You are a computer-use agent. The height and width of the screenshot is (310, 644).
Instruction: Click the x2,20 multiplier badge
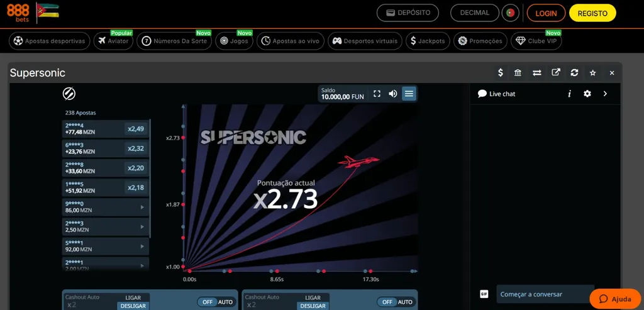click(x=136, y=168)
